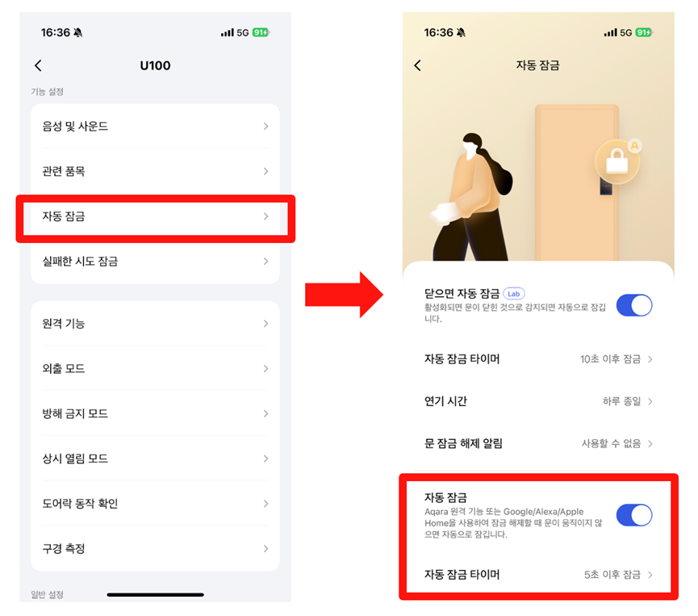The height and width of the screenshot is (616, 698).
Task: Expand 문 잠금 해제 알림 option
Action: (x=538, y=443)
